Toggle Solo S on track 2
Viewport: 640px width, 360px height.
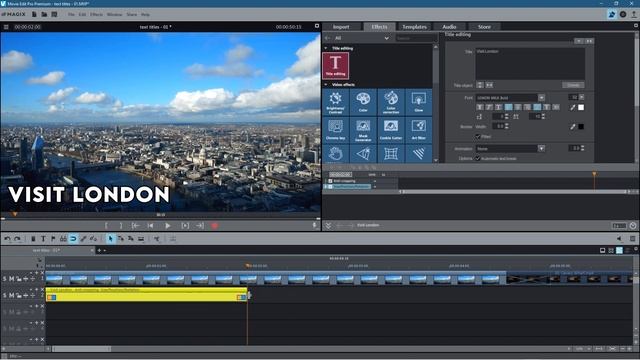[4, 295]
